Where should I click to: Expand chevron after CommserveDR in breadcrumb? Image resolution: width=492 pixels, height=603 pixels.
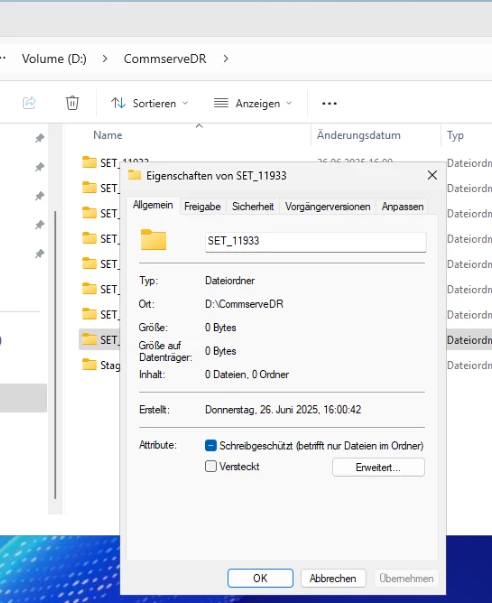point(226,59)
